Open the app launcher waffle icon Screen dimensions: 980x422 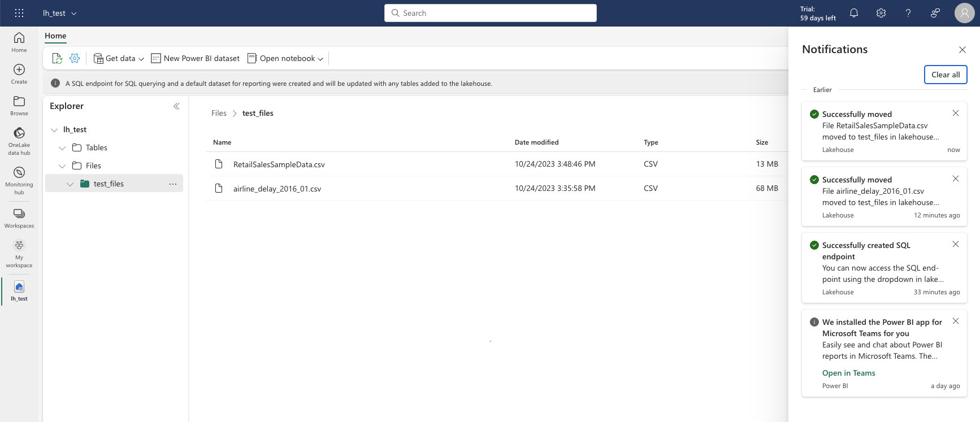19,13
